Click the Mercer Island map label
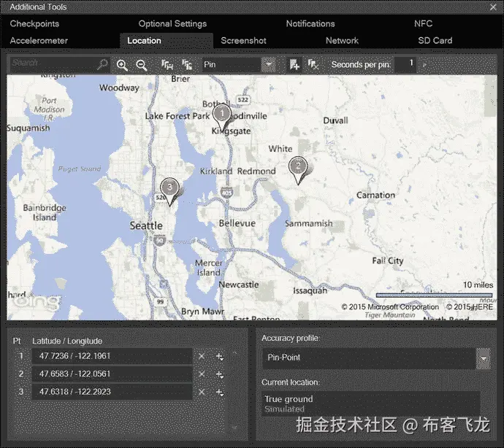Image resolution: width=504 pixels, height=448 pixels. click(209, 268)
